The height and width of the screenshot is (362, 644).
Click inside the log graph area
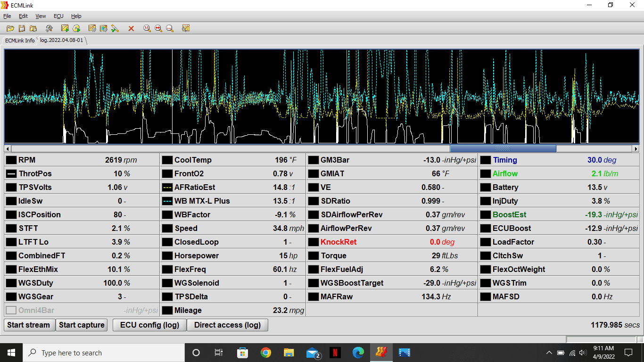pyautogui.click(x=322, y=97)
